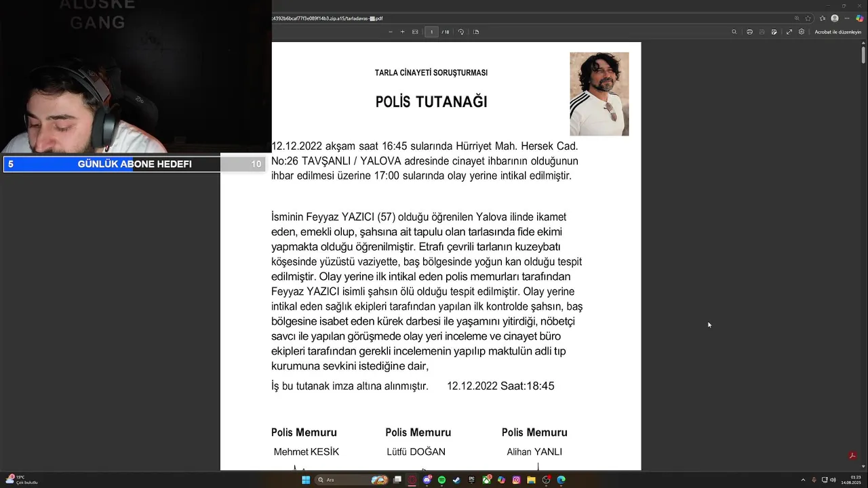Viewport: 868px width, 488px height.
Task: Click zoom magnifier in address bar
Action: coord(797,18)
